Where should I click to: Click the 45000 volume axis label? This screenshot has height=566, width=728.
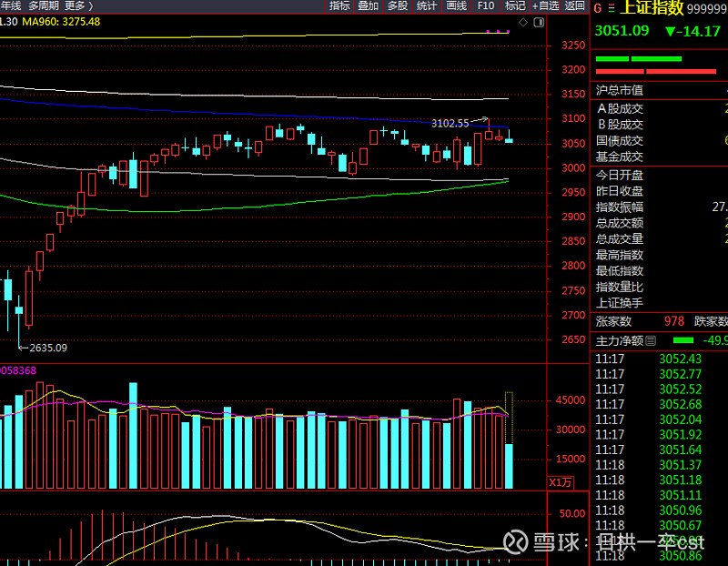click(571, 400)
